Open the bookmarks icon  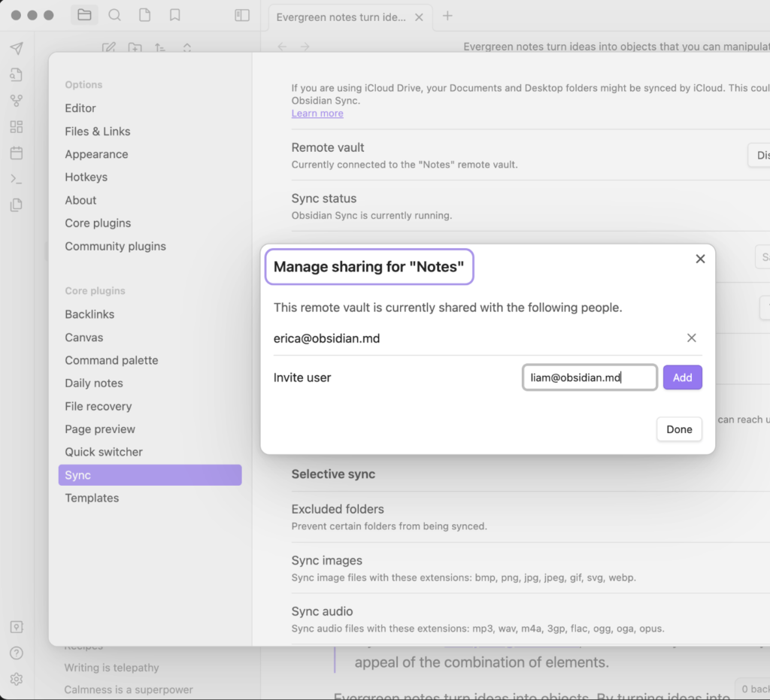tap(174, 15)
